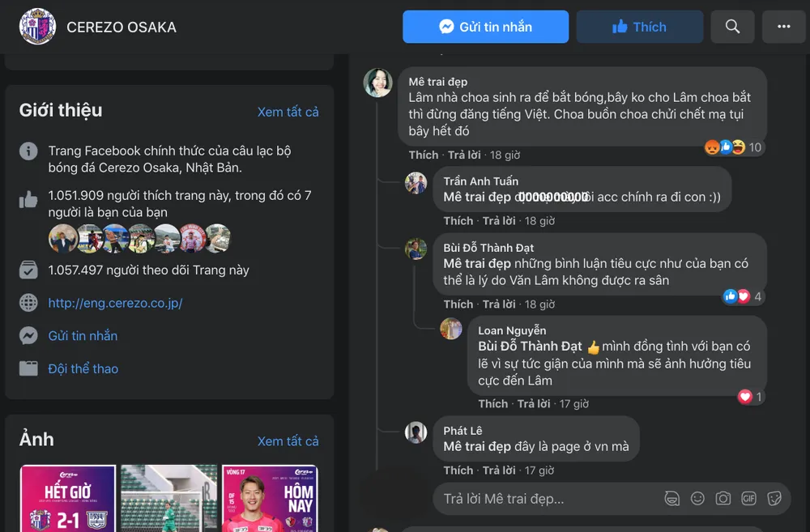
Task: Open the HẾT GIỜ 2-1 photo thumbnail
Action: click(68, 498)
